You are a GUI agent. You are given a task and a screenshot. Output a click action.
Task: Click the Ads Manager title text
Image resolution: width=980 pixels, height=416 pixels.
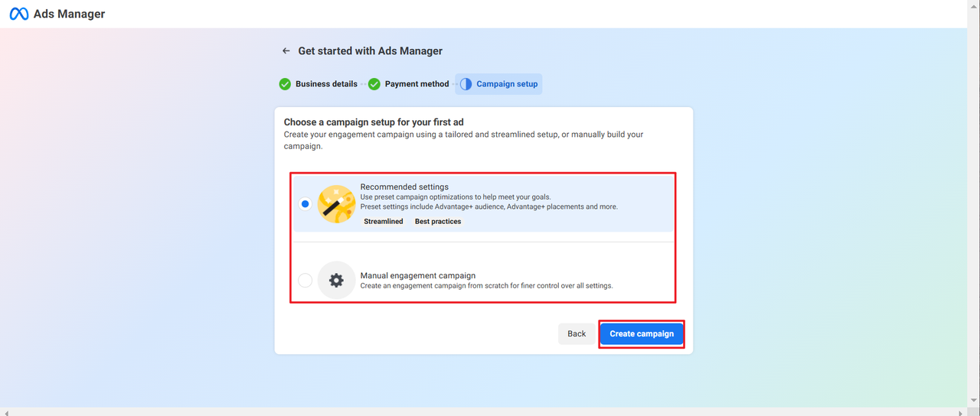click(70, 14)
